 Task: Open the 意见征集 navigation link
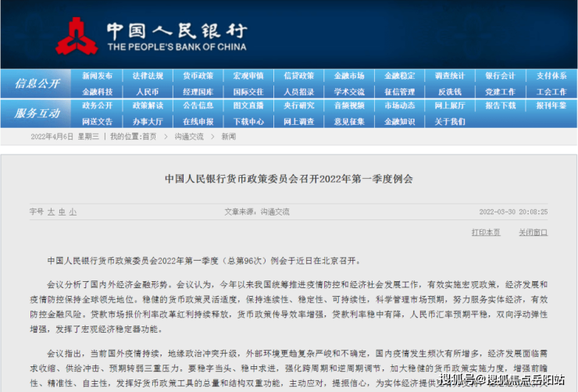click(349, 121)
